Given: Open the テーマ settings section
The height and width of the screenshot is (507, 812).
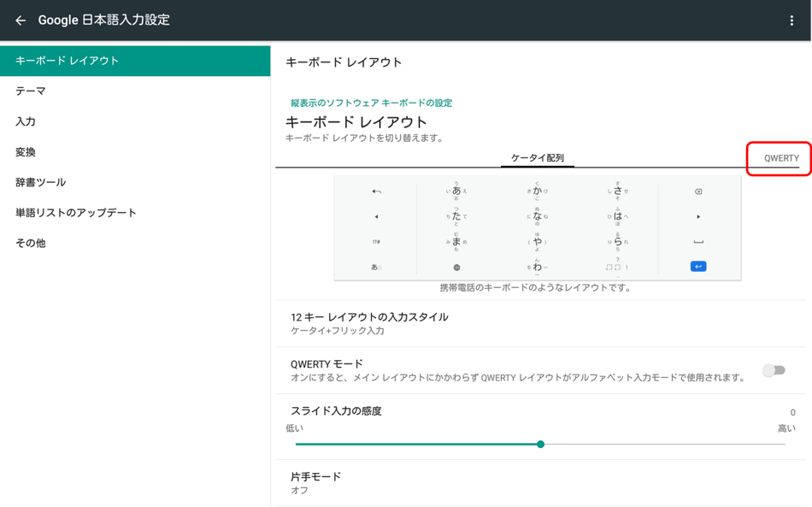Looking at the screenshot, I should pyautogui.click(x=135, y=91).
